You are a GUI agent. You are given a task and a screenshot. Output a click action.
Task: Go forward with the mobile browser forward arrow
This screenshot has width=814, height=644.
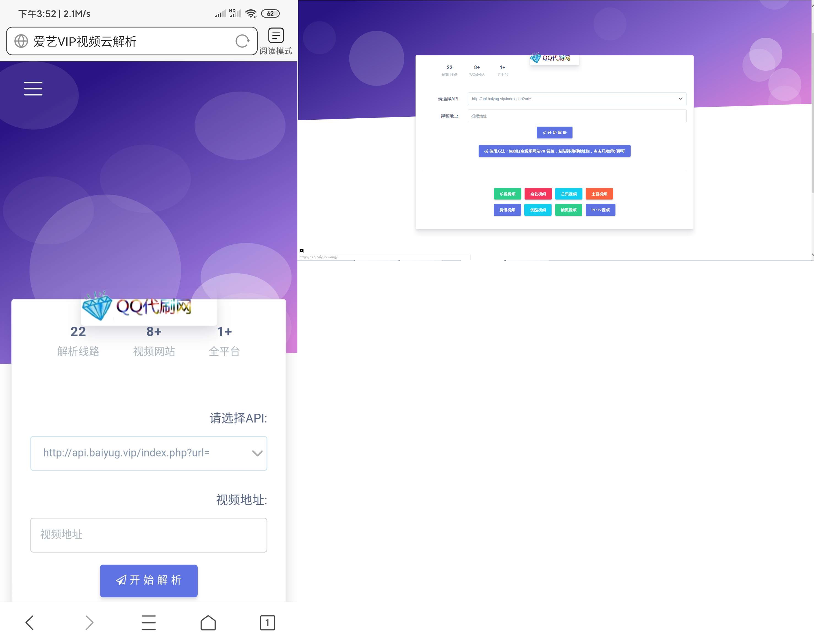(x=89, y=623)
